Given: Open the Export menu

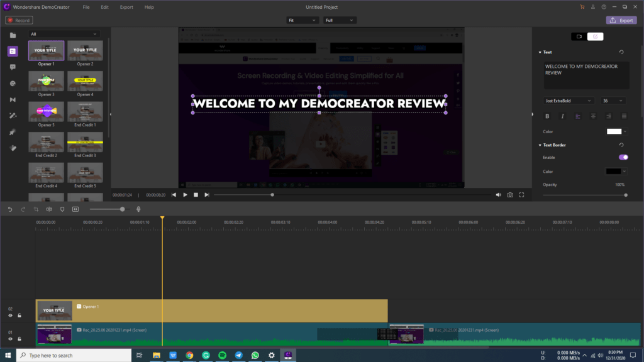Looking at the screenshot, I should [x=126, y=7].
